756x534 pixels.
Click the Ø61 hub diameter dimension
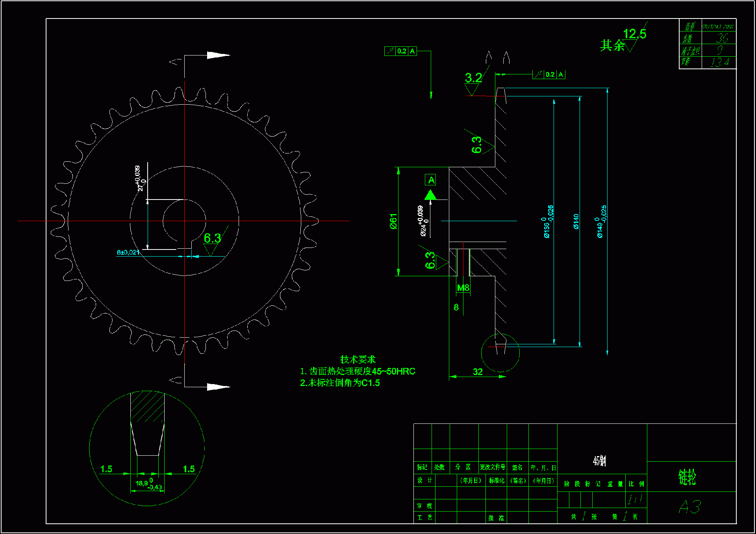click(x=393, y=221)
